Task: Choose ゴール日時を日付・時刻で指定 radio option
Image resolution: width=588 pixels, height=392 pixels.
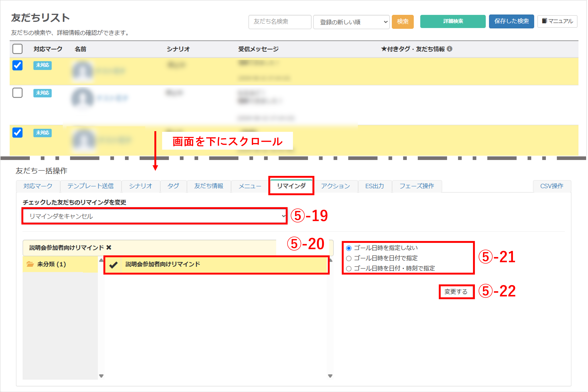Action: 349,268
